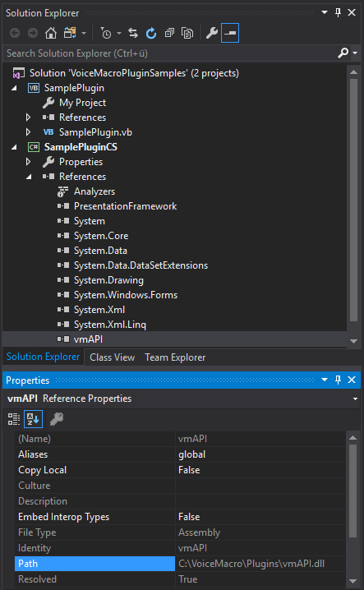Toggle Alphabetical sort in Properties
Image resolution: width=364 pixels, height=590 pixels.
coord(33,419)
